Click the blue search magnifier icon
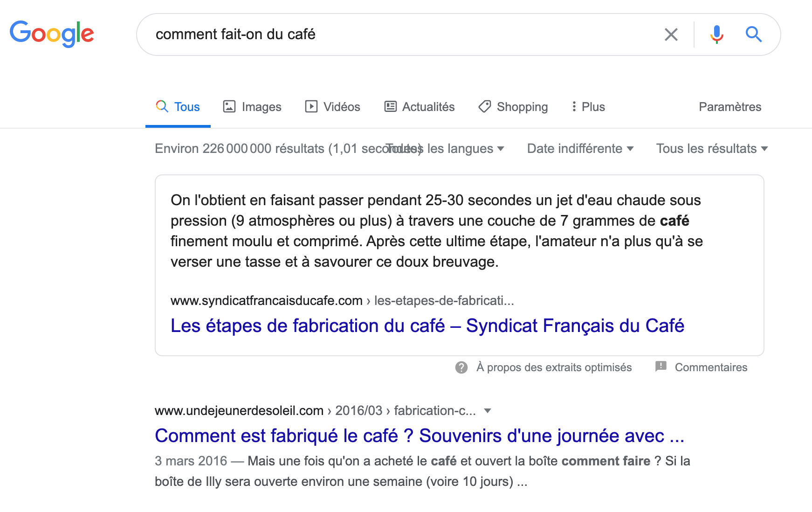This screenshot has height=512, width=812. [754, 34]
